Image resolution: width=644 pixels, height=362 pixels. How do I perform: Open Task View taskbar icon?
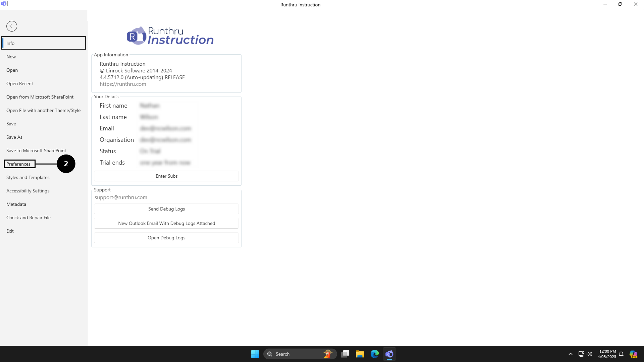(345, 354)
